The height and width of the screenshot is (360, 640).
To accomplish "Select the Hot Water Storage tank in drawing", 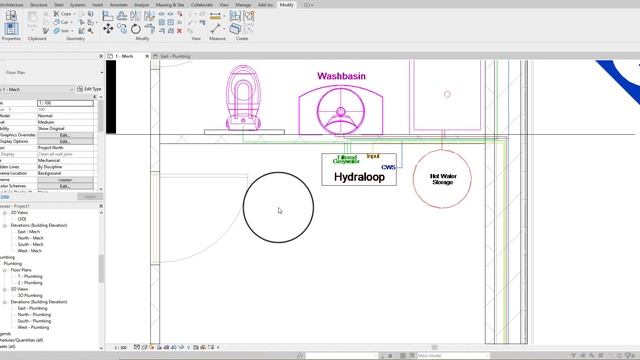I will (x=442, y=179).
